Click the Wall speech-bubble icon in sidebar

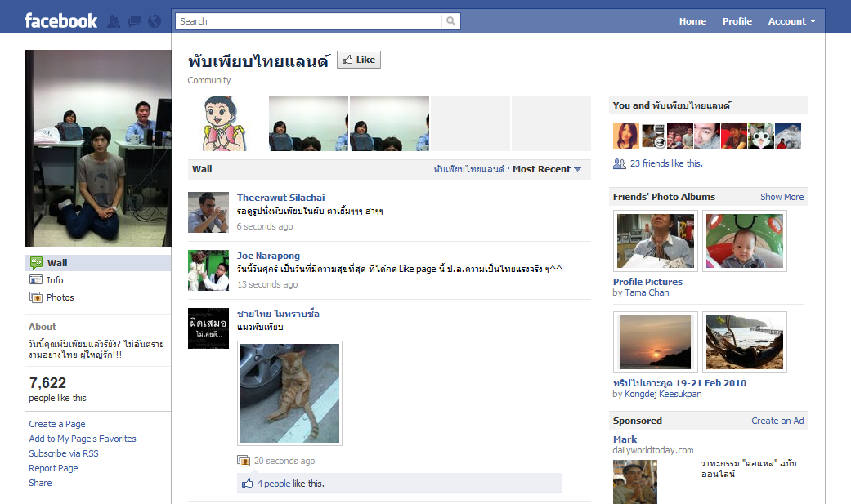point(36,262)
